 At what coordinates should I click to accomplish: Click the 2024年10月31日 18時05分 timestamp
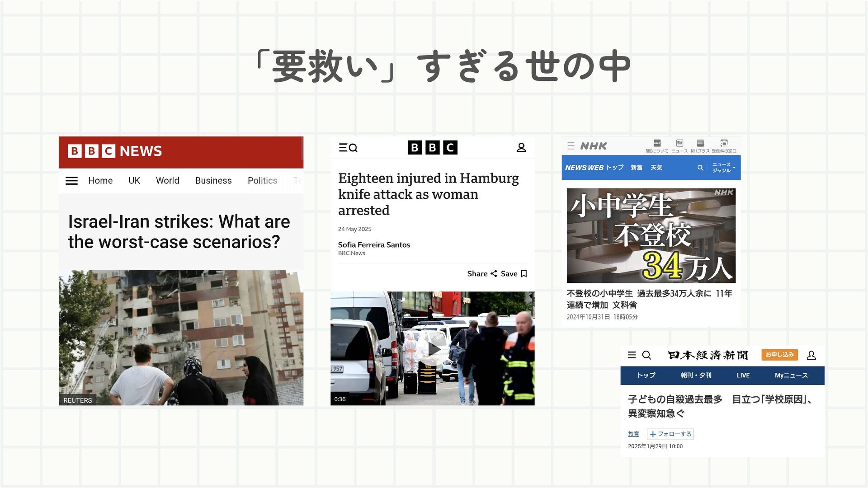[x=602, y=317]
